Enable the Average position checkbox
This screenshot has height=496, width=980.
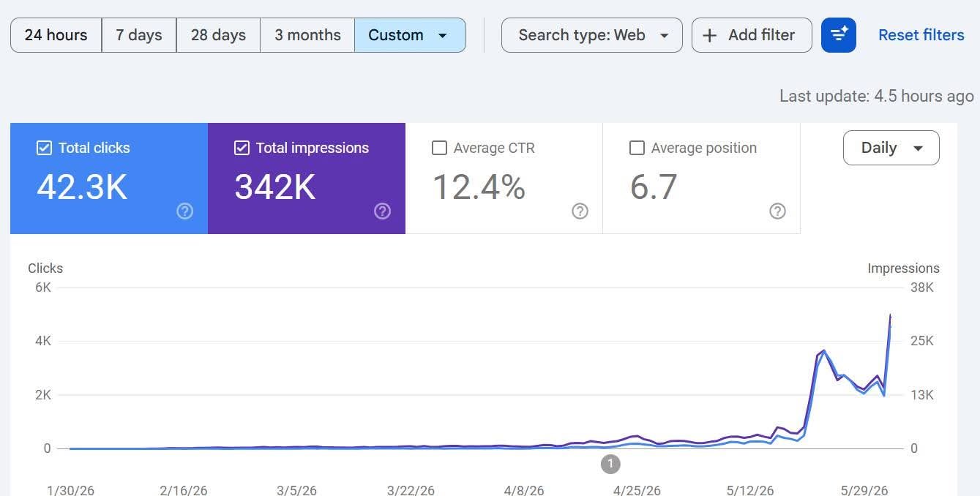pyautogui.click(x=637, y=148)
